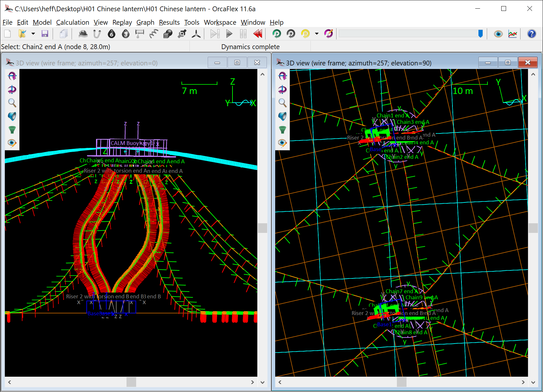The width and height of the screenshot is (543, 392).
Task: Choose the spring-shaped link tool icon
Action: pos(154,34)
